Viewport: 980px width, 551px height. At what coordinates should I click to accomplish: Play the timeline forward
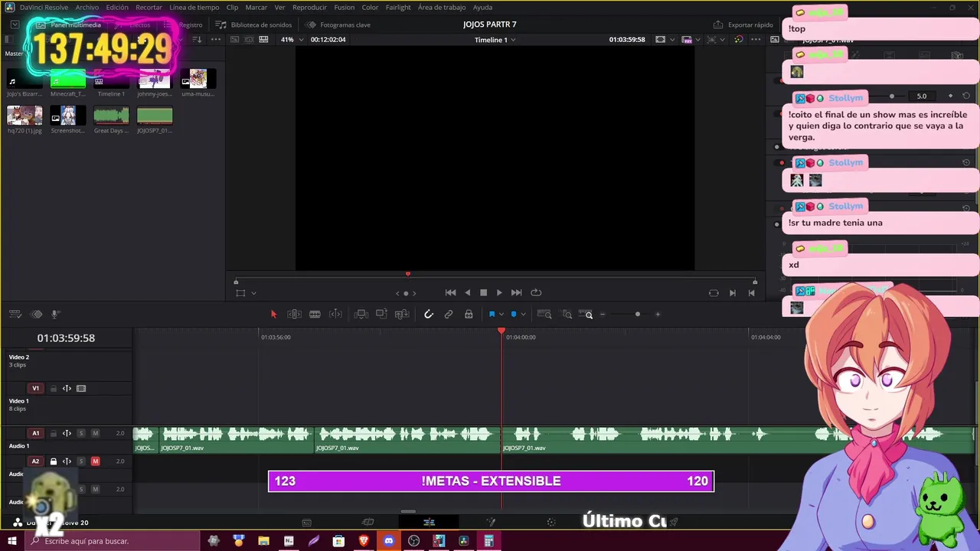pos(499,292)
